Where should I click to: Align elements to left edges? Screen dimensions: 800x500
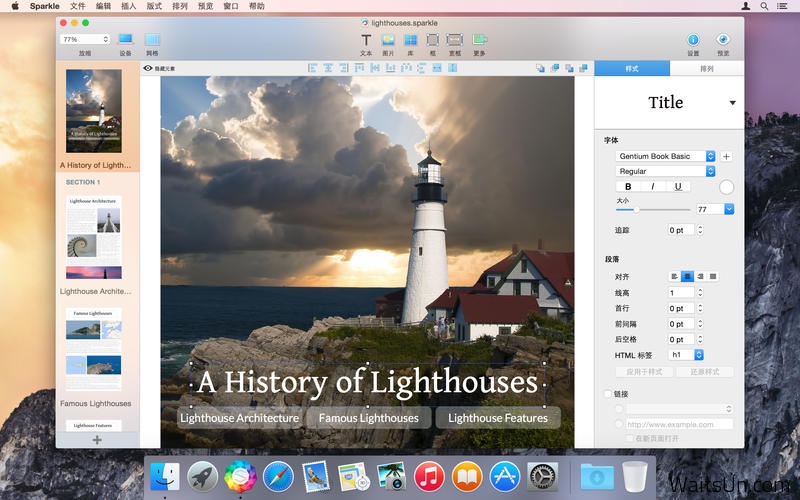[313, 68]
